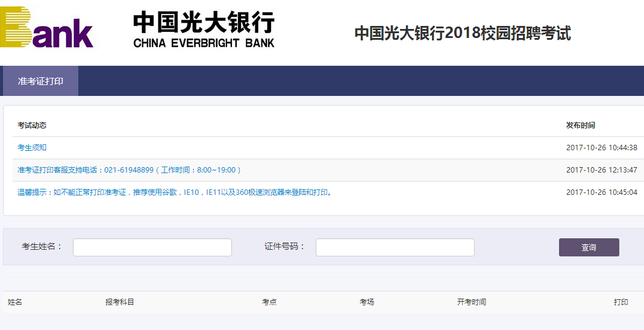
Task: Click the China Everbright Bank logo
Action: pos(47,27)
